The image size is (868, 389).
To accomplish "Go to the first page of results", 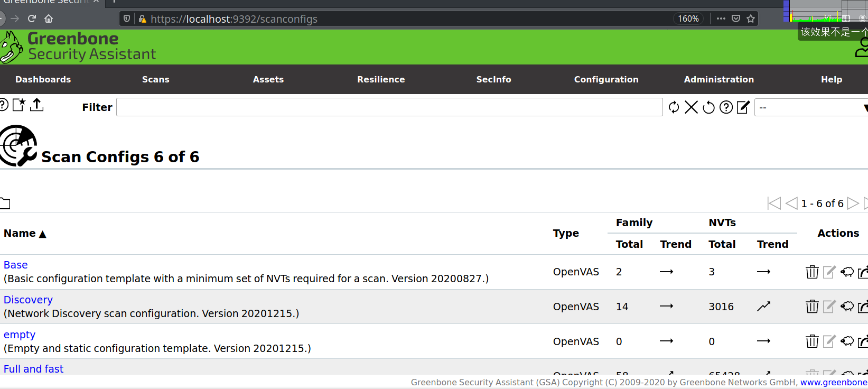I will 774,203.
